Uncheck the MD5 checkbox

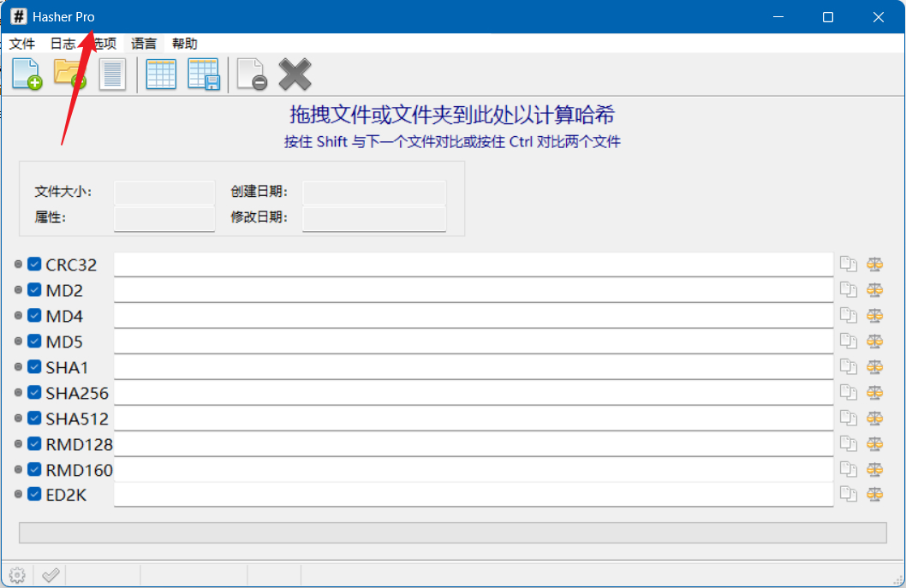34,341
